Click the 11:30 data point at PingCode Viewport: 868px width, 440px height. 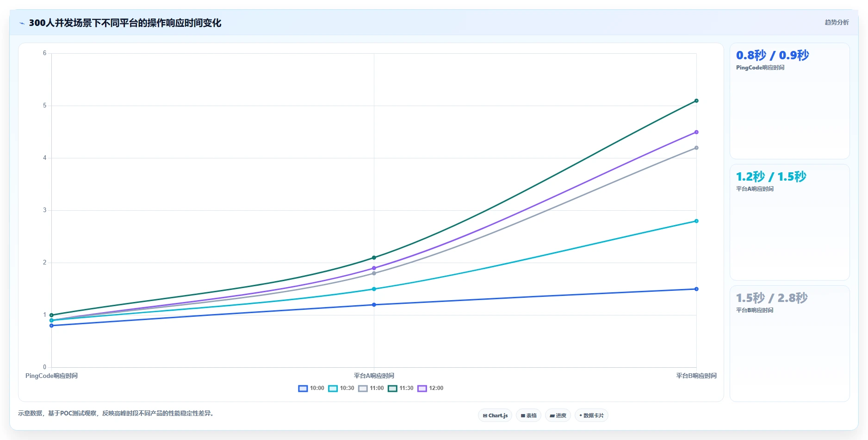[51, 315]
